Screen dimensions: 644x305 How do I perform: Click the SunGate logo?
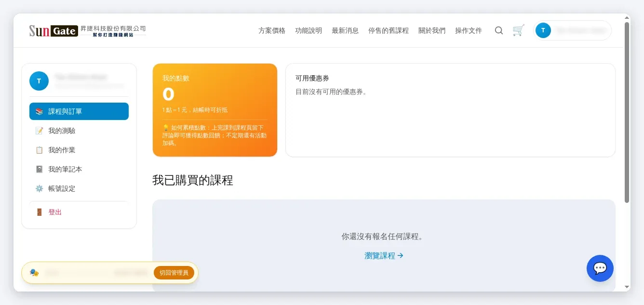click(x=87, y=31)
